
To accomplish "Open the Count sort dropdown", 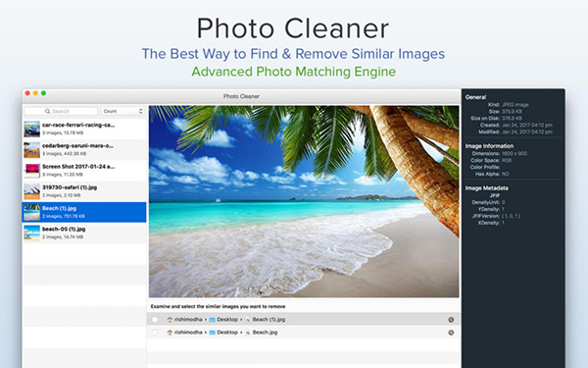I will point(122,111).
